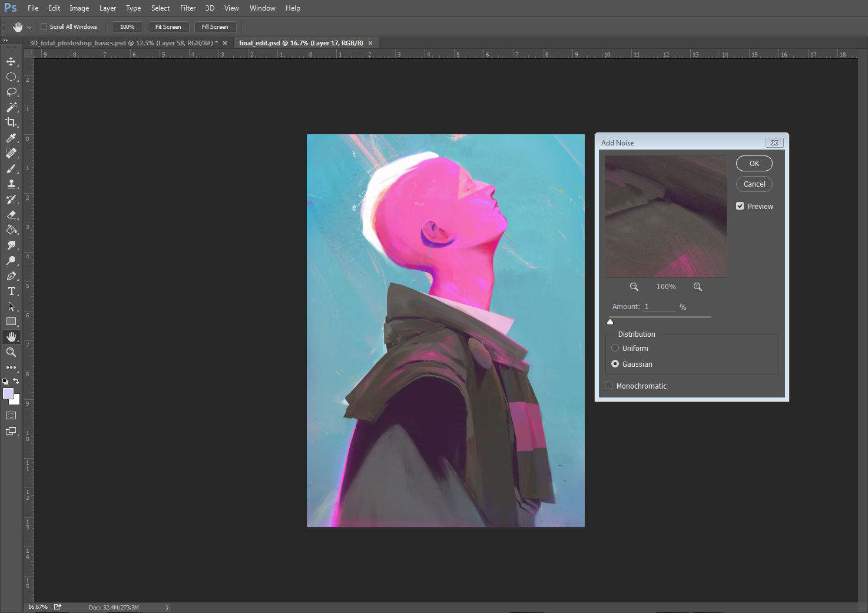Viewport: 868px width, 613px height.
Task: Open the File menu
Action: pos(33,8)
